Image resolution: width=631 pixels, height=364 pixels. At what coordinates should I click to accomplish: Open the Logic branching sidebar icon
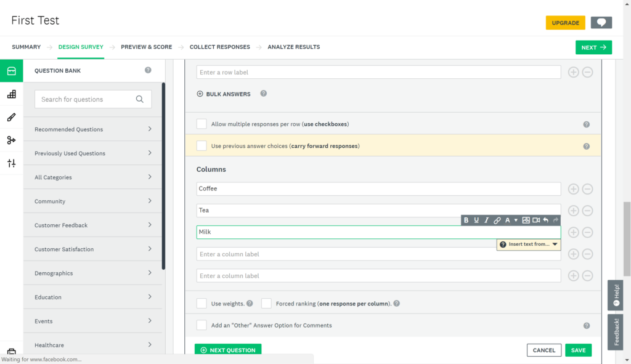click(x=10, y=140)
